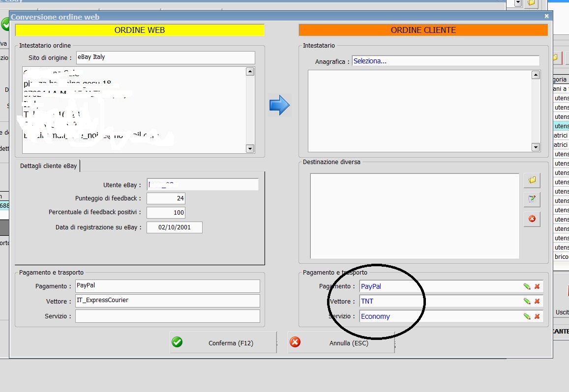Click the yellow ORDINE WEB header

point(140,30)
